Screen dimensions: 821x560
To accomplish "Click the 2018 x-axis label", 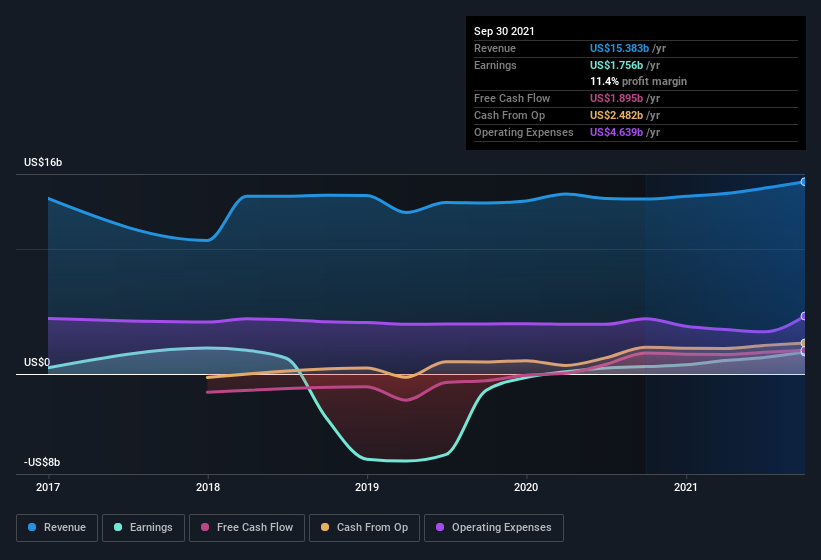I will 208,487.
